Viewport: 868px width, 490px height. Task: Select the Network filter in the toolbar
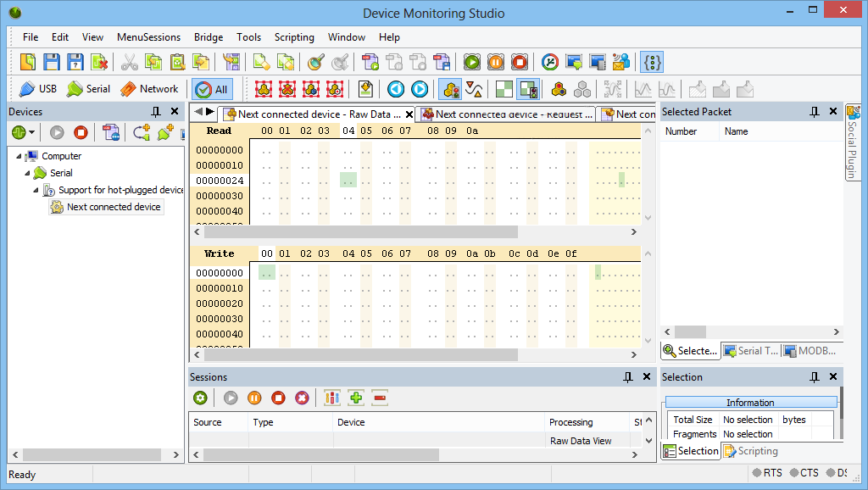[149, 89]
